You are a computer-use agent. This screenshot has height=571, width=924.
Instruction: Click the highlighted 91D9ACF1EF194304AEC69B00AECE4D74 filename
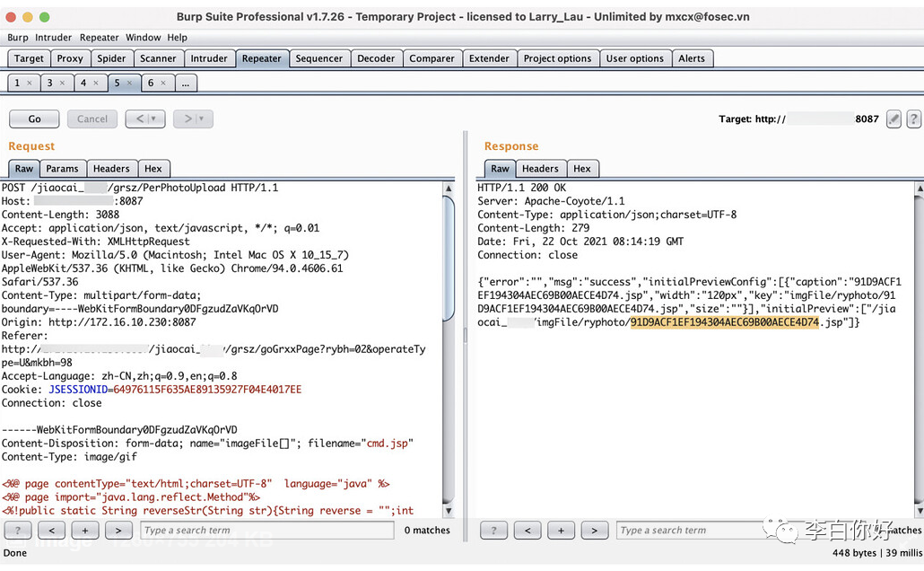[724, 322]
